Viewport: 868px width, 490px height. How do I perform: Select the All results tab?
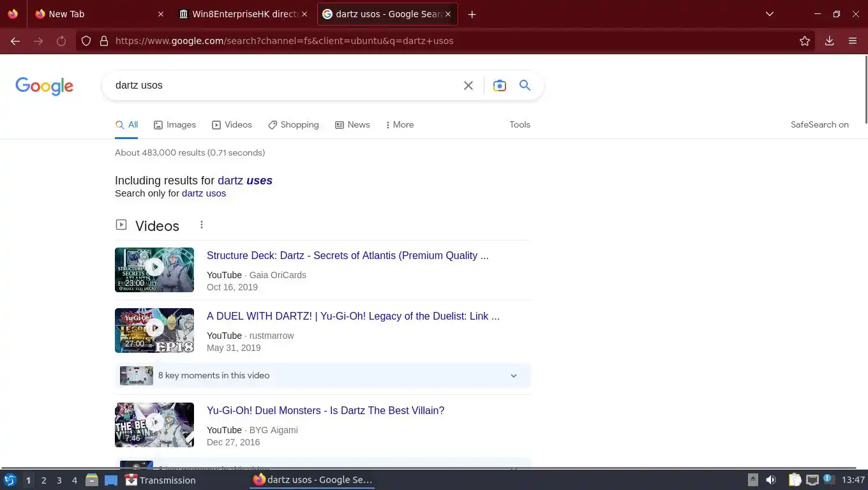[126, 125]
